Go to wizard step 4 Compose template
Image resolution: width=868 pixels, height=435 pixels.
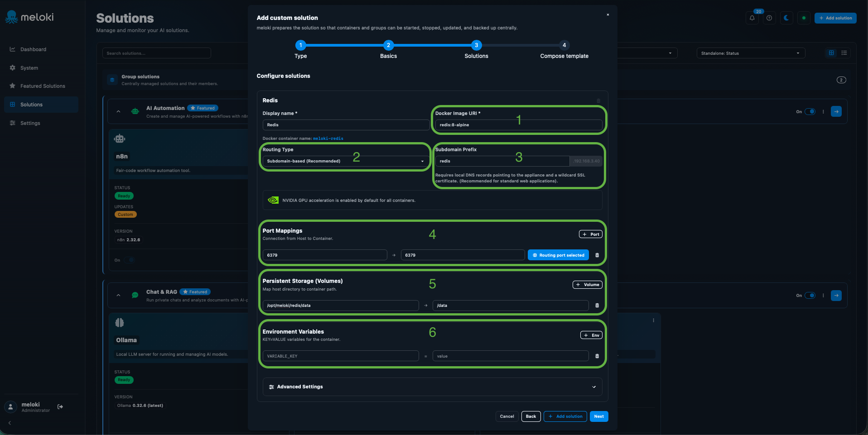click(564, 45)
